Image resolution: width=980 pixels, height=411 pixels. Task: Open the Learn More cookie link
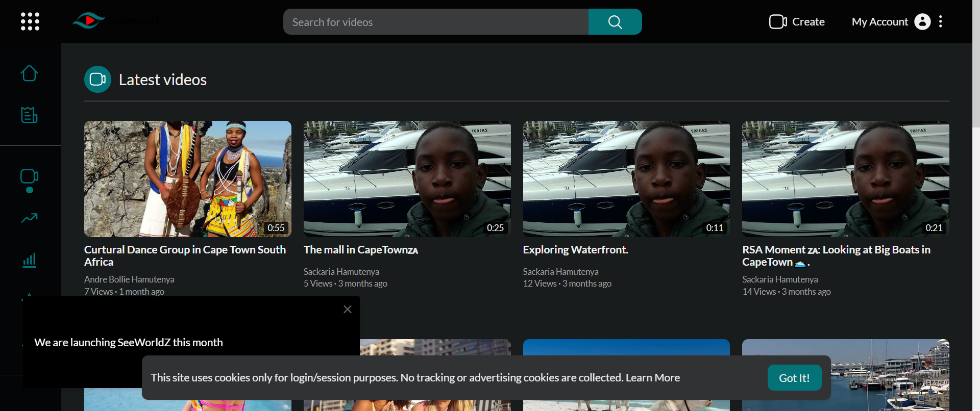tap(653, 378)
